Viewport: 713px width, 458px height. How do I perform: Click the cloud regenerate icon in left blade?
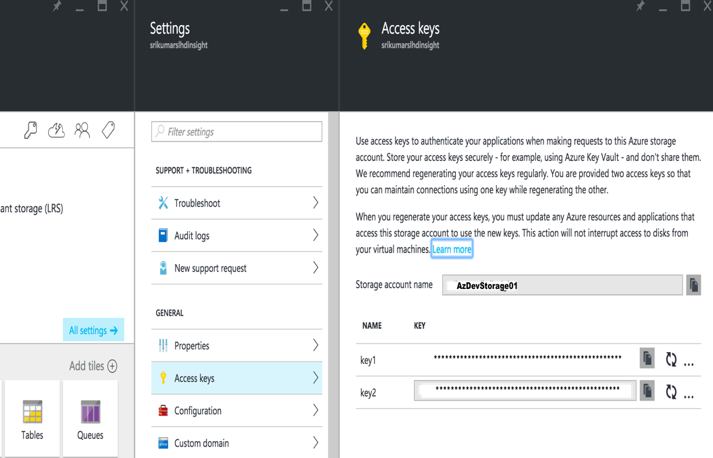pyautogui.click(x=56, y=131)
